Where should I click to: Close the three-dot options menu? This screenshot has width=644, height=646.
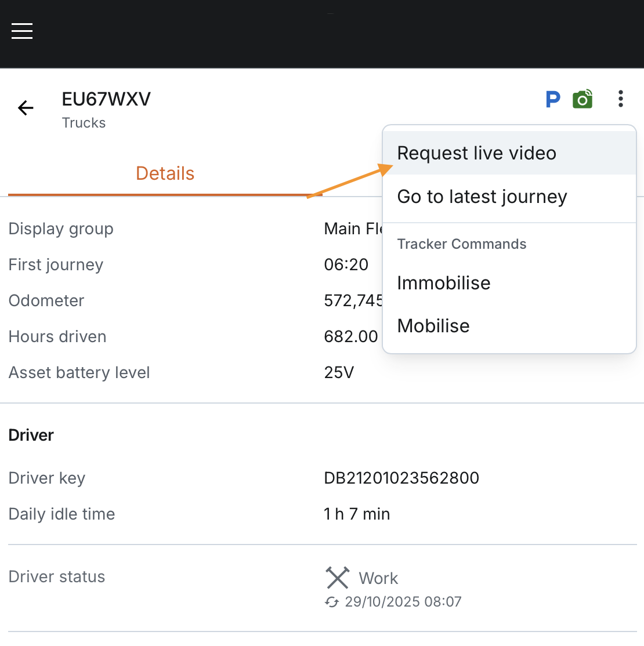[620, 99]
